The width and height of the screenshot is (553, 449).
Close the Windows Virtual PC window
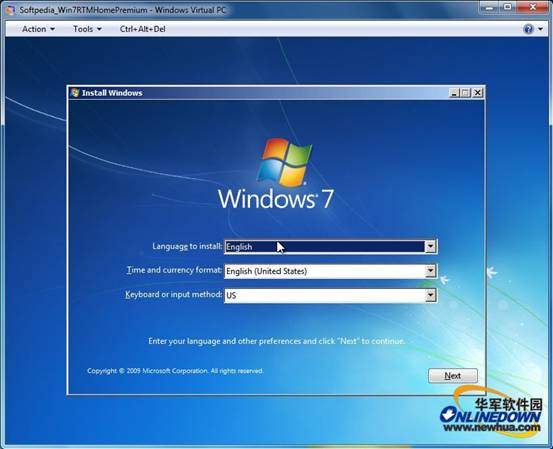coord(533,7)
